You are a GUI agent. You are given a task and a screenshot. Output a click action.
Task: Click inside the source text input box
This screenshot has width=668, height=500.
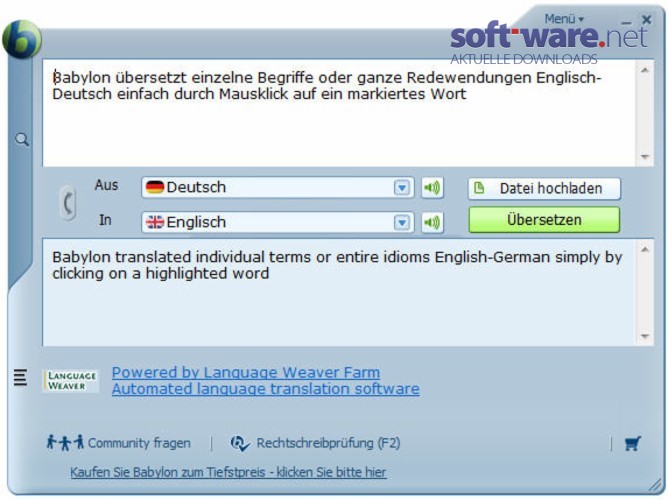(339, 113)
